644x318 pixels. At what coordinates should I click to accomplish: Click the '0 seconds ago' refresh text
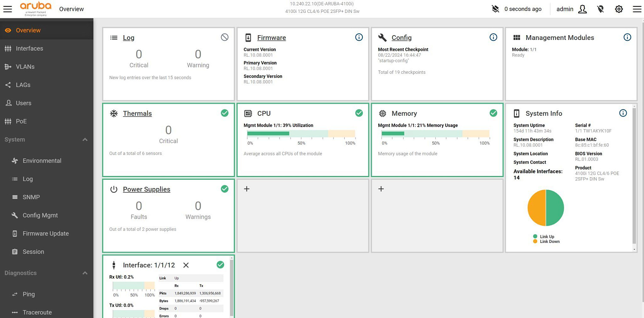[x=523, y=9]
